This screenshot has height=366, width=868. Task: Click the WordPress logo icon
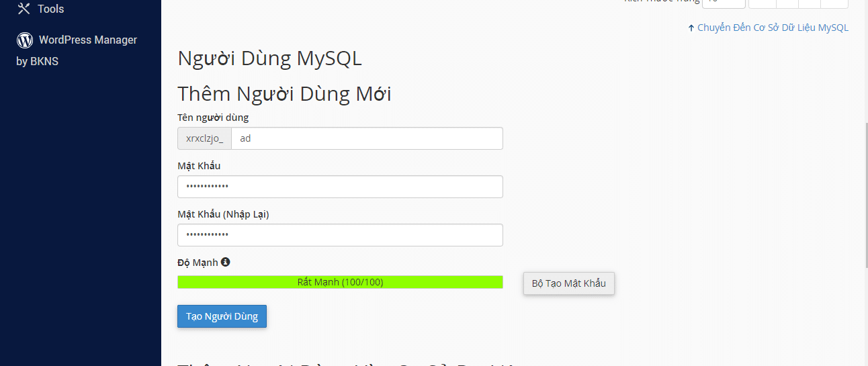pyautogui.click(x=25, y=40)
